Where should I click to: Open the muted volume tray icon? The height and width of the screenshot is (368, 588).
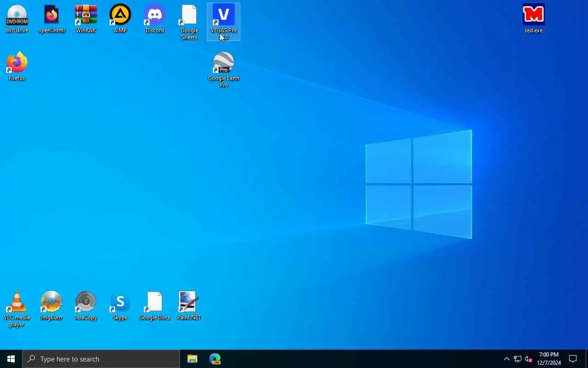pos(529,359)
